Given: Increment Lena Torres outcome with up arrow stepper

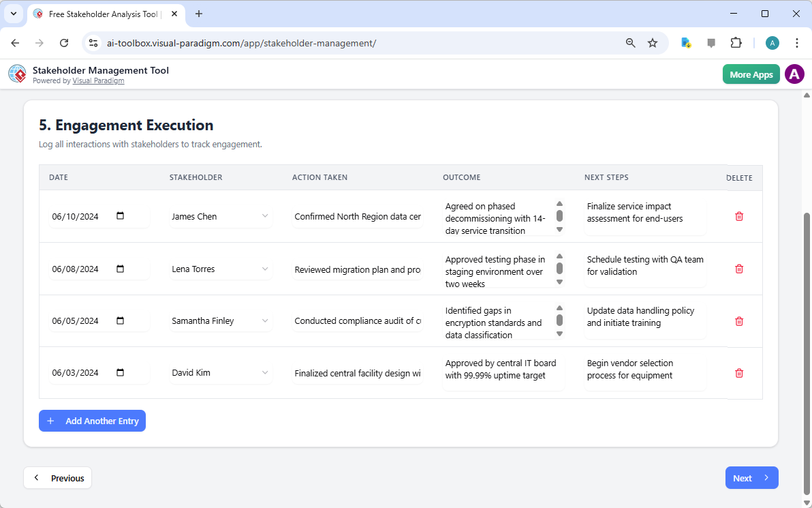Looking at the screenshot, I should click(559, 256).
